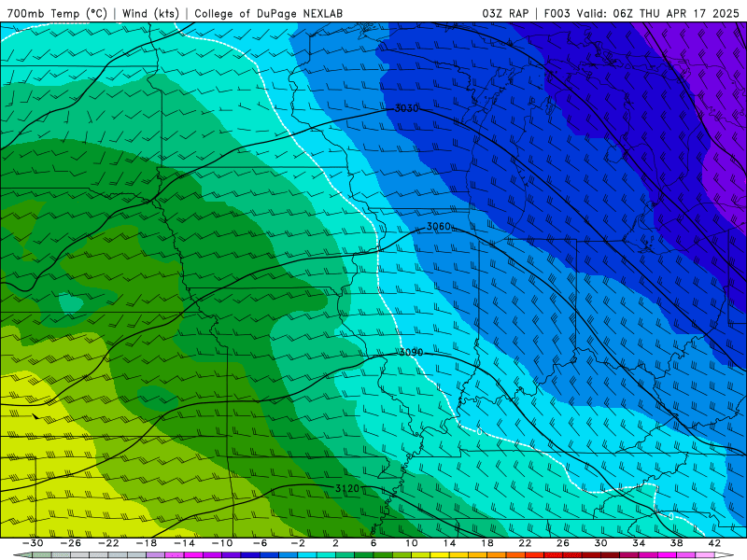Screen dimensions: 747x560
Task: Click the 3120 height contour label
Action: click(347, 488)
